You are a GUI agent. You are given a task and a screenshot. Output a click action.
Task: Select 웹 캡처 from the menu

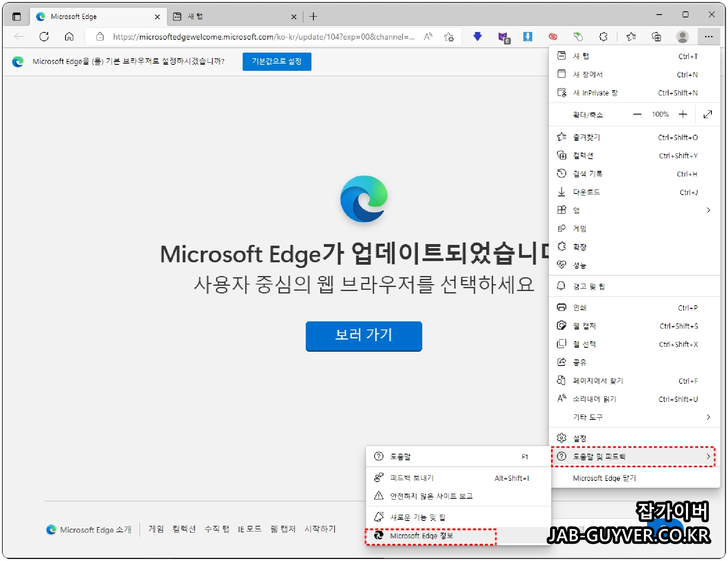(x=634, y=326)
